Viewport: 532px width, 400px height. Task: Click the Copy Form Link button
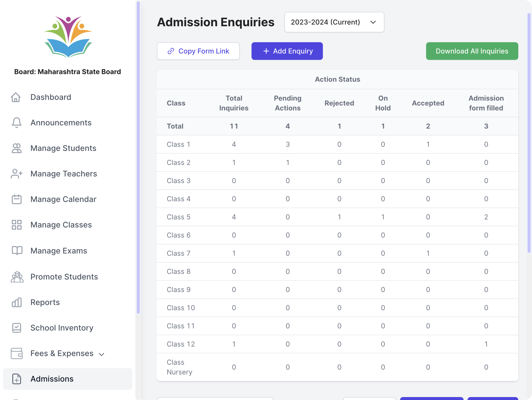pos(198,51)
